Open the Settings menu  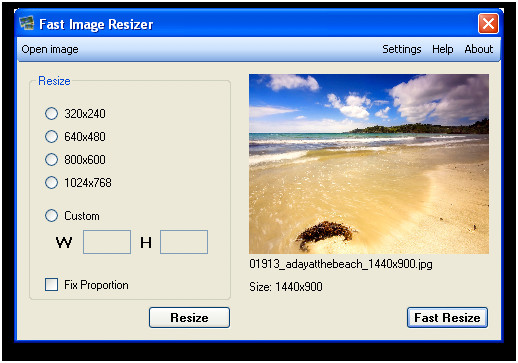(x=402, y=49)
